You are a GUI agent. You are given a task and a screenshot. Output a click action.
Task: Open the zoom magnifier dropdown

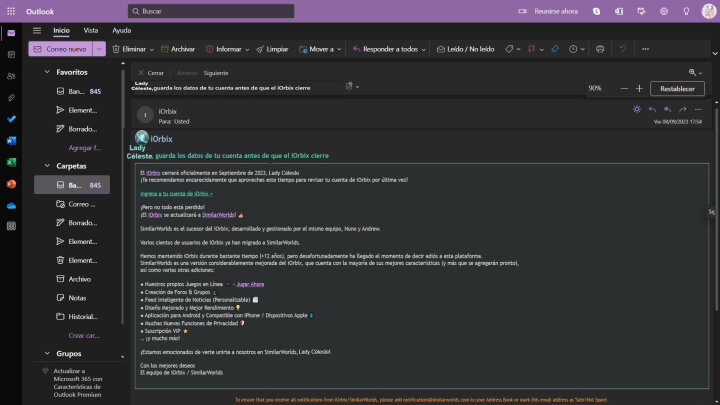pyautogui.click(x=695, y=73)
